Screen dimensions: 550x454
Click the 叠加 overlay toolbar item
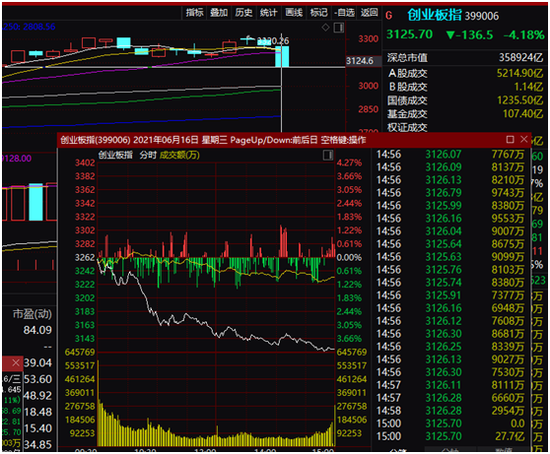coord(219,13)
